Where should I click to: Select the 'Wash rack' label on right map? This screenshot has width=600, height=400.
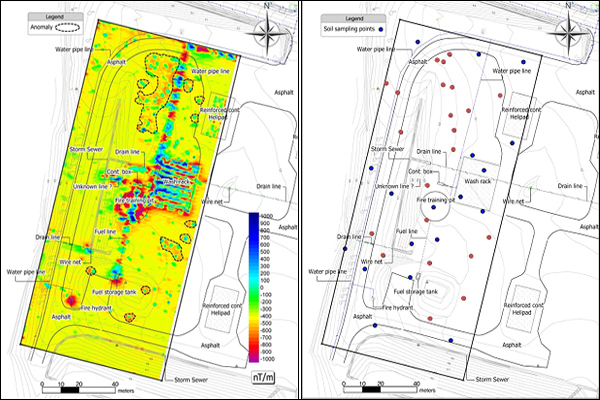478,182
